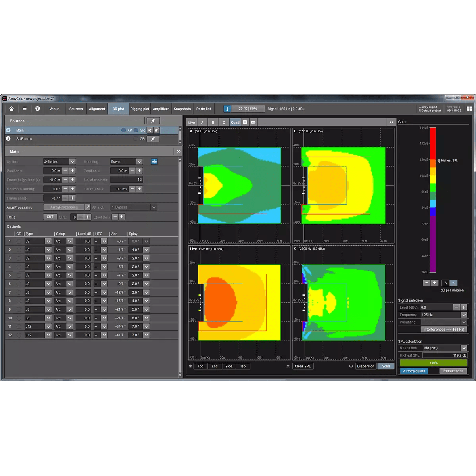
Task: Open the System dropdown showing J-Series
Action: pos(59,161)
